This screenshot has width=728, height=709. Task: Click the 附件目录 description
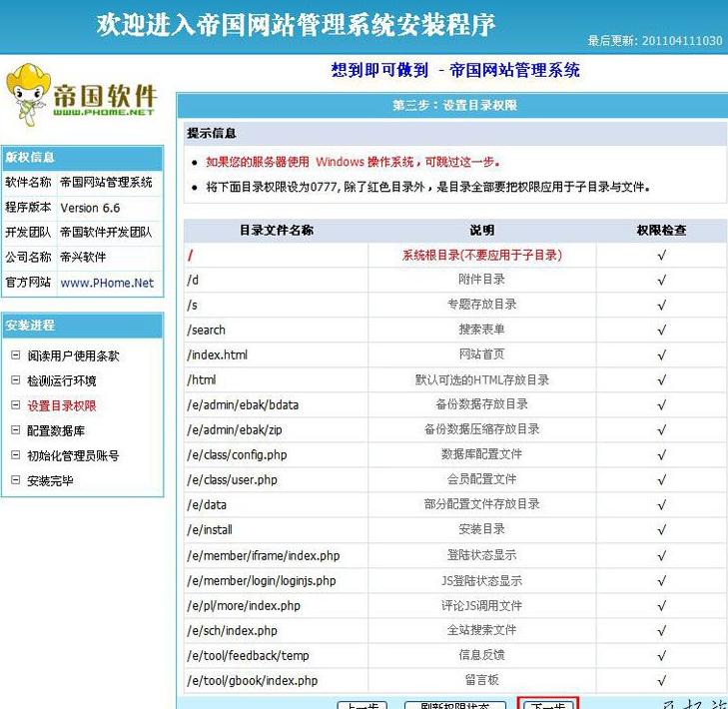pyautogui.click(x=482, y=280)
